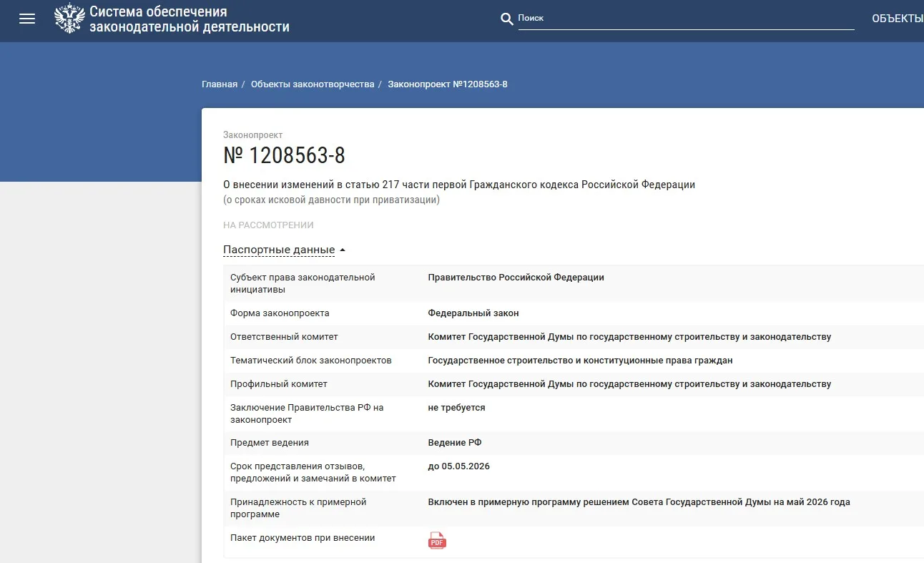
Task: Click the double-headed eagle emblem logo
Action: click(69, 19)
